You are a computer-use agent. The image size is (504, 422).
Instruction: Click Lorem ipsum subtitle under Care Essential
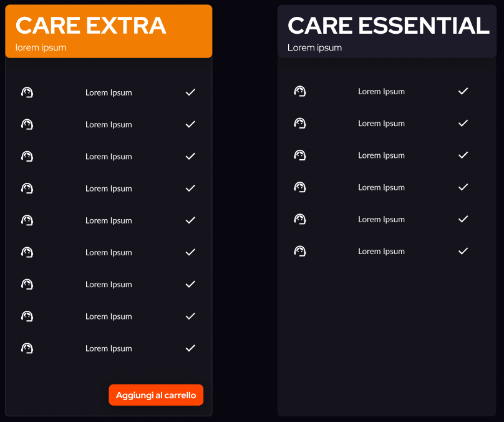click(x=314, y=47)
